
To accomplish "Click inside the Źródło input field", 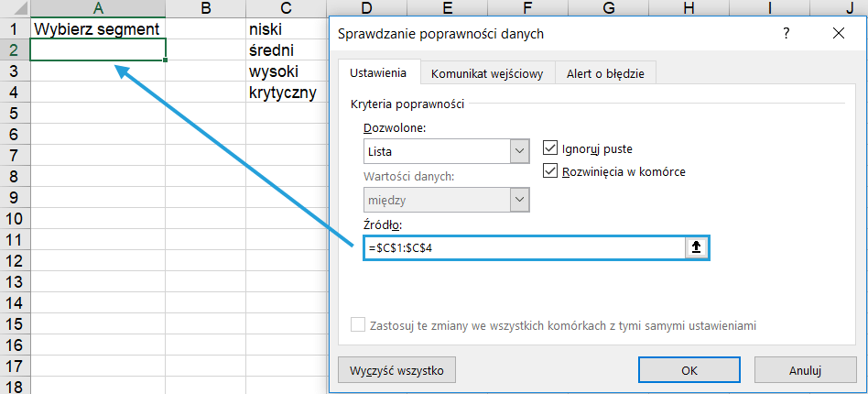I will pos(522,247).
